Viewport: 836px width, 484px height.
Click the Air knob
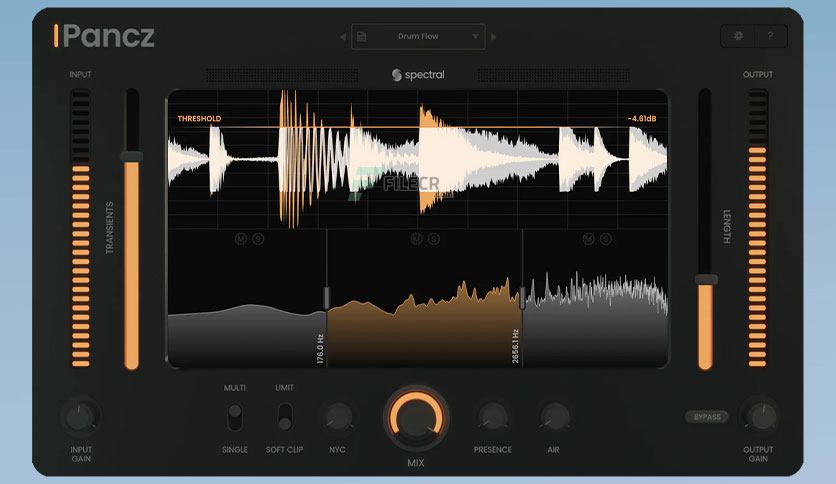point(554,417)
